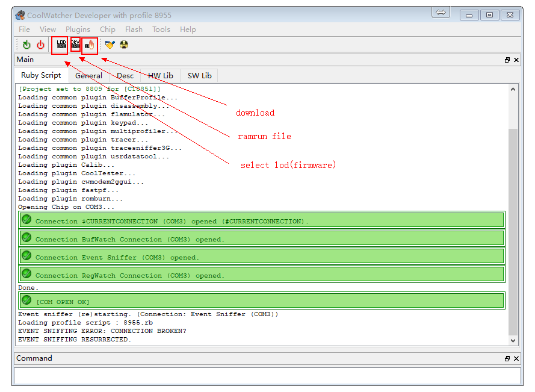This screenshot has width=535, height=392.
Task: Click the red power off icon
Action: [x=40, y=45]
